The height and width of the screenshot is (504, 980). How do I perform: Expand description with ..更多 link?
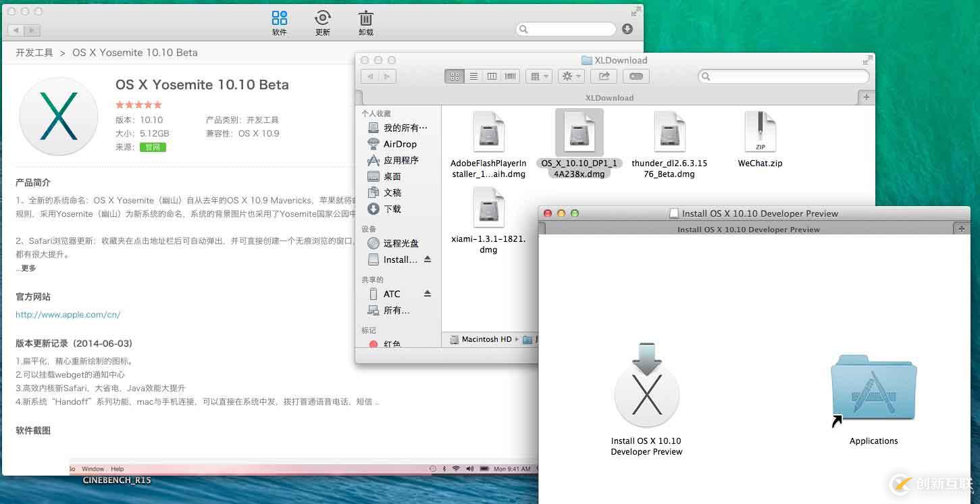(26, 268)
